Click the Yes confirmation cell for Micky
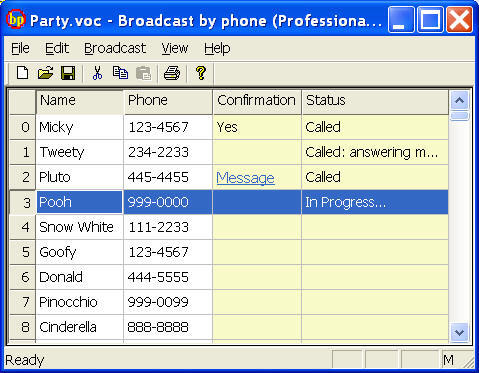Screen dimensions: 479x373 pyautogui.click(x=257, y=127)
